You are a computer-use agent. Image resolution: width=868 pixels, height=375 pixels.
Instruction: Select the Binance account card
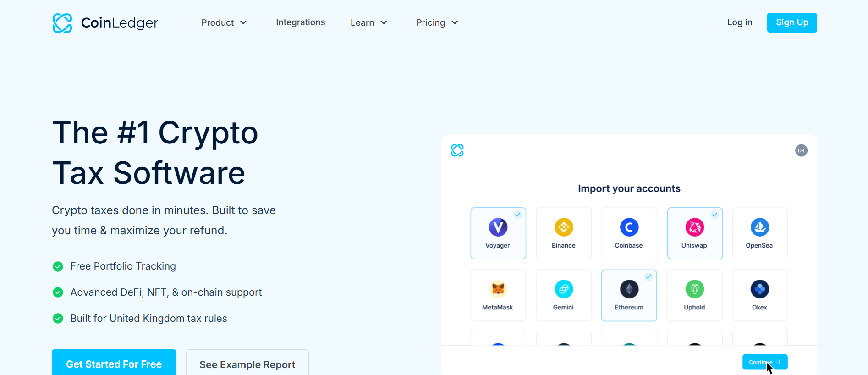(564, 233)
